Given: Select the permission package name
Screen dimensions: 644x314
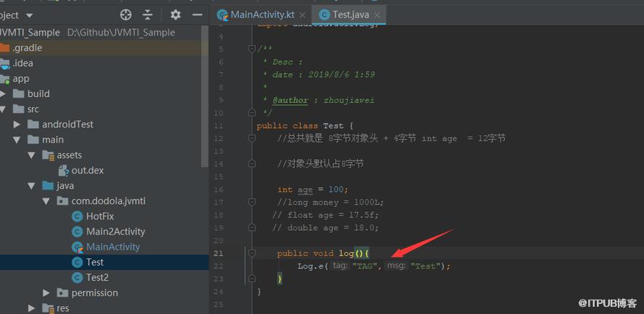Looking at the screenshot, I should point(95,293).
